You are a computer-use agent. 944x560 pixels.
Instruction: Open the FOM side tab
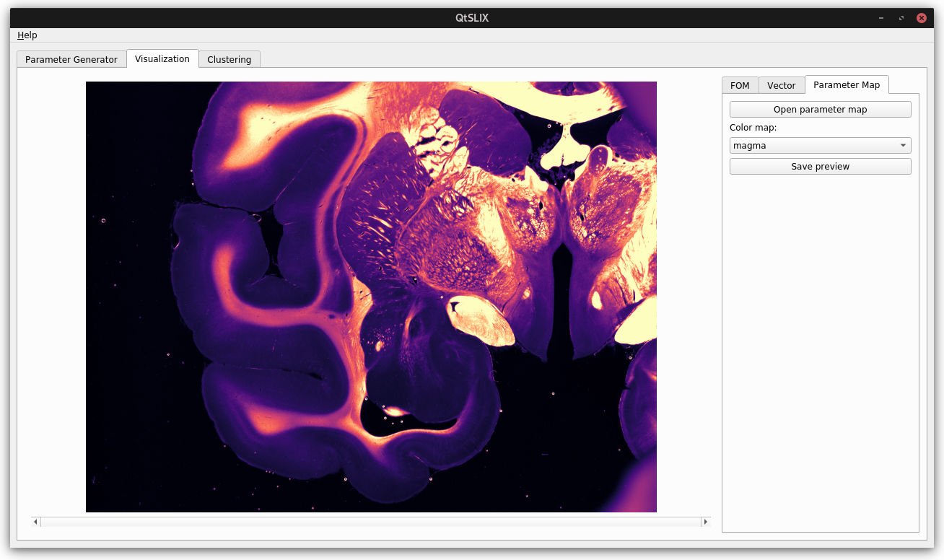pos(740,85)
